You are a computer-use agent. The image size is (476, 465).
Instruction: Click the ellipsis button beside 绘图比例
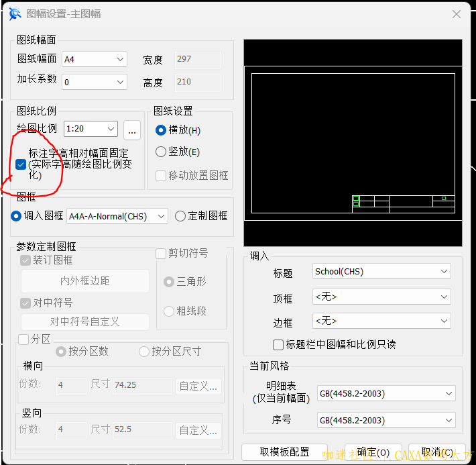132,130
